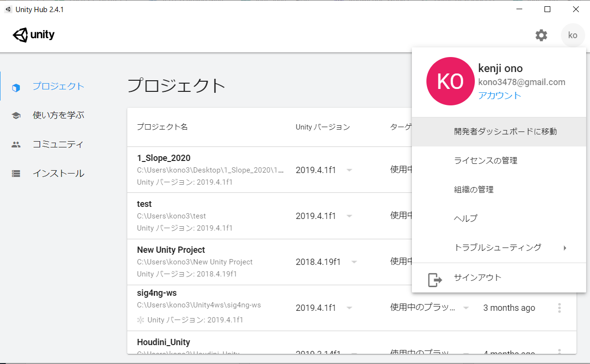Click the submenu arrow next to トラブルシューティング
The width and height of the screenshot is (590, 364).
click(x=565, y=248)
